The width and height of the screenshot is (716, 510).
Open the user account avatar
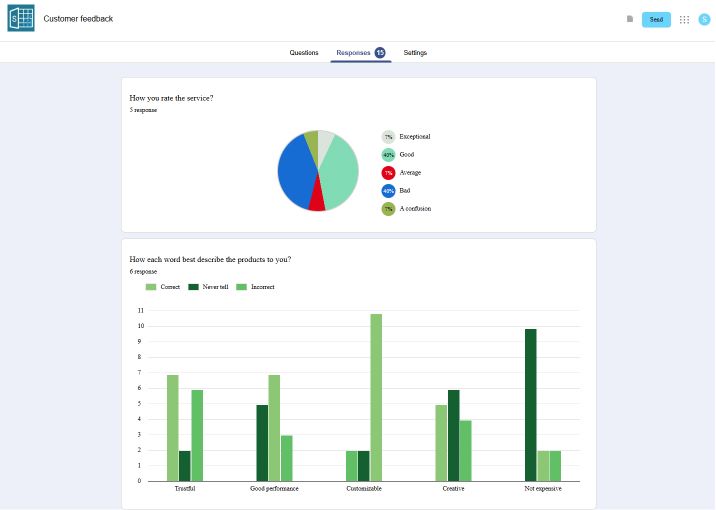(x=704, y=19)
